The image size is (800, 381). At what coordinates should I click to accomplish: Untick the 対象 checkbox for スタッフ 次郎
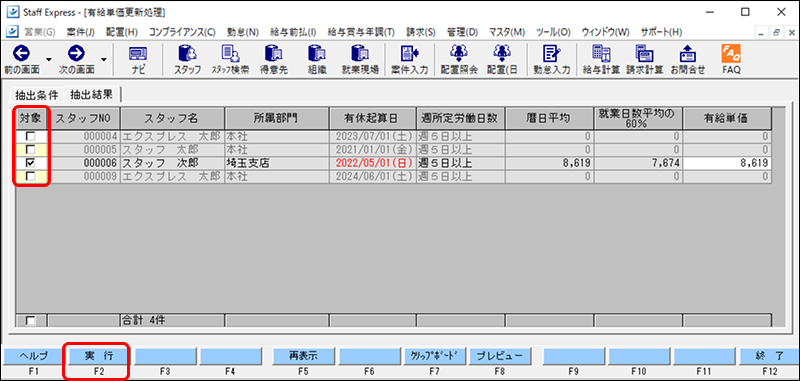pyautogui.click(x=31, y=163)
